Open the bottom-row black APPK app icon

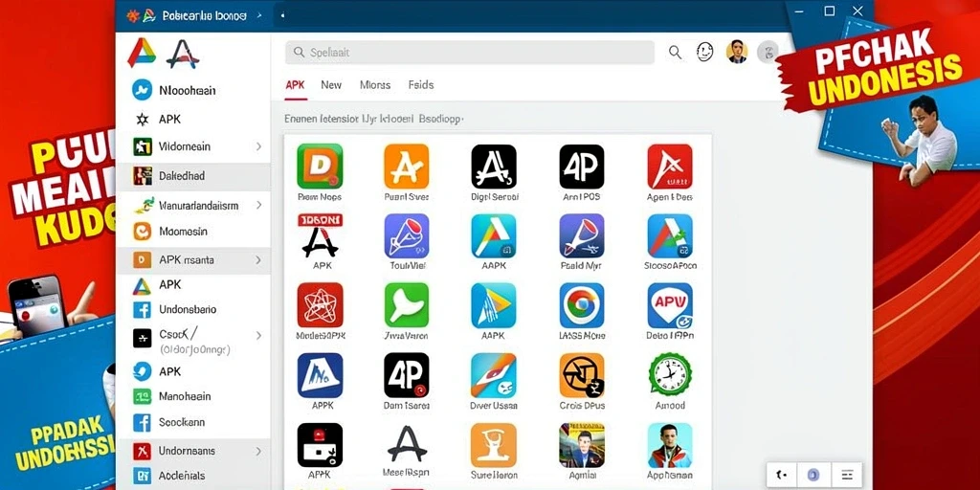[320, 445]
